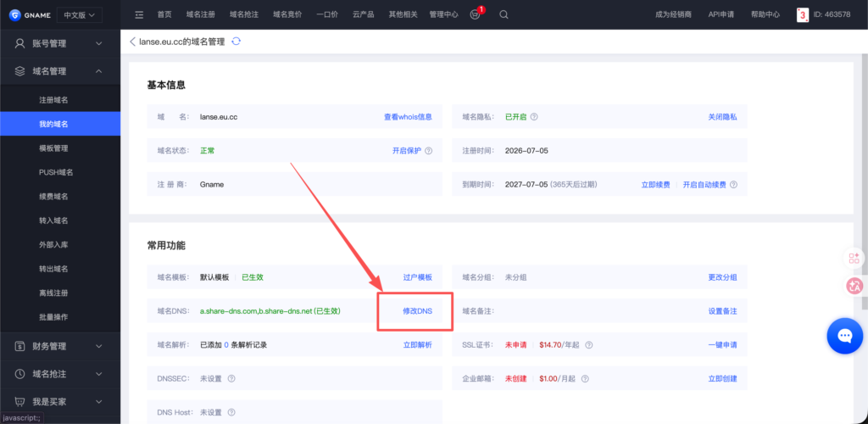
Task: Click 成为经销商 in header
Action: [673, 15]
